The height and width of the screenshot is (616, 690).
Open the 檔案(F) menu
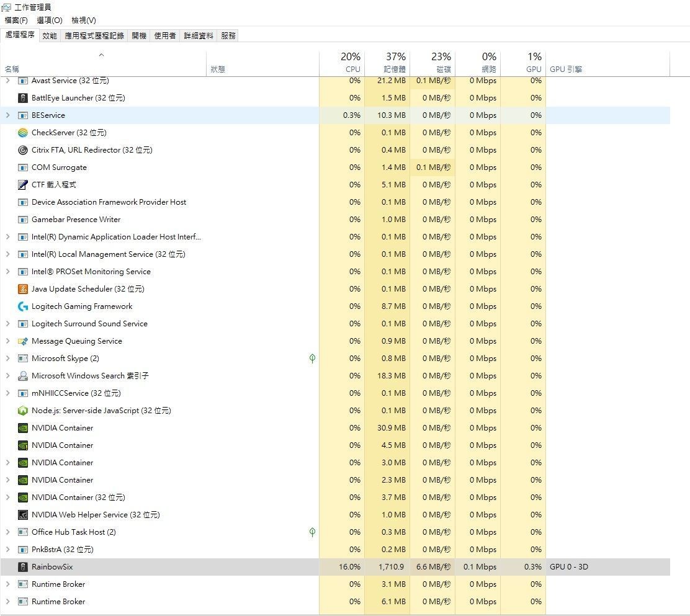(x=16, y=20)
